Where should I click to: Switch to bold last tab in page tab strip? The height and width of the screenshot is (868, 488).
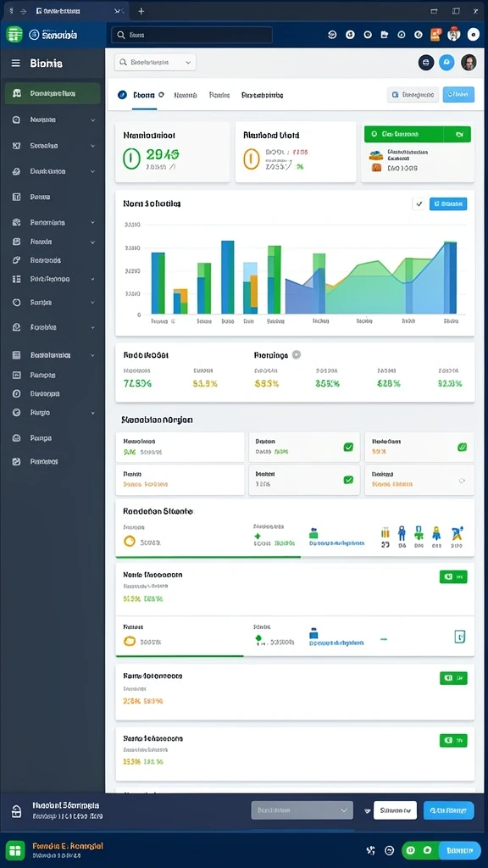263,95
